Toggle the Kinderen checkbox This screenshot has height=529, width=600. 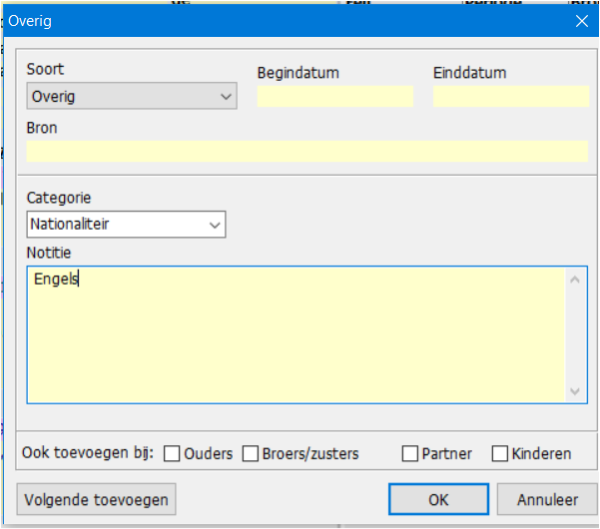[x=500, y=454]
